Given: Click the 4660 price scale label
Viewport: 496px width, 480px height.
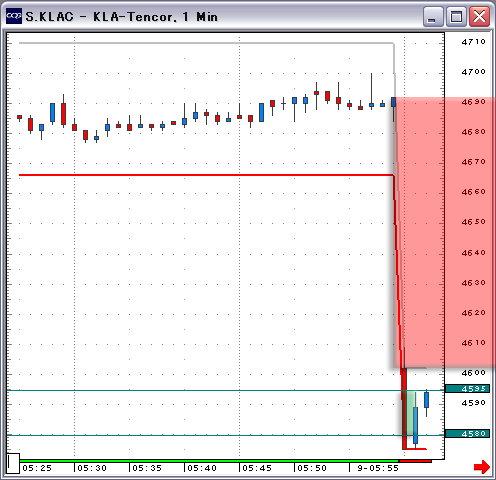Looking at the screenshot, I should pos(473,192).
